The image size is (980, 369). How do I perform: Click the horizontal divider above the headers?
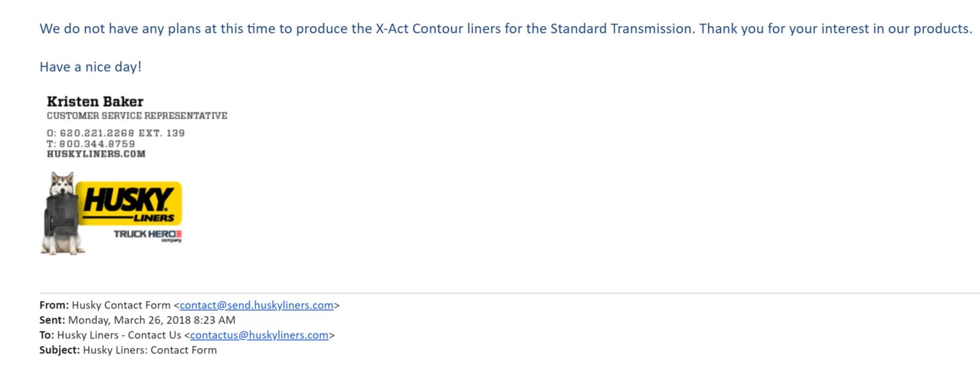tap(510, 293)
